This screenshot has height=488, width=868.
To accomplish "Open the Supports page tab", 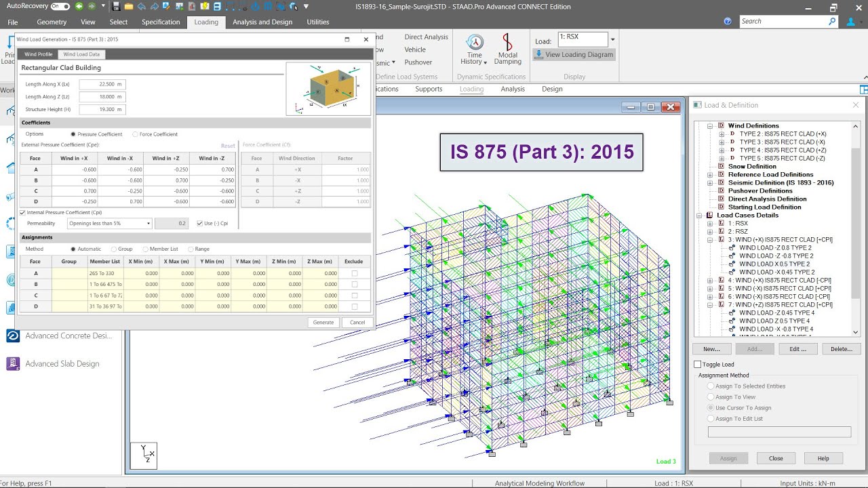I will tap(429, 89).
